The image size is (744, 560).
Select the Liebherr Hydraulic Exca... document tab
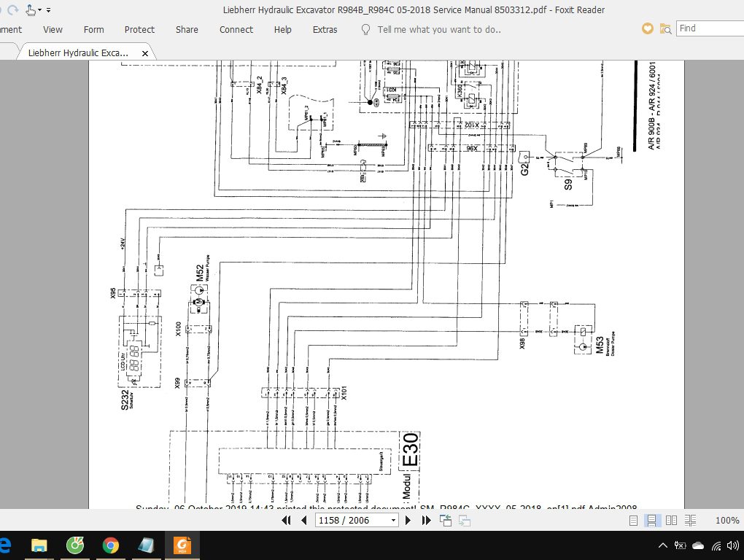pos(78,52)
